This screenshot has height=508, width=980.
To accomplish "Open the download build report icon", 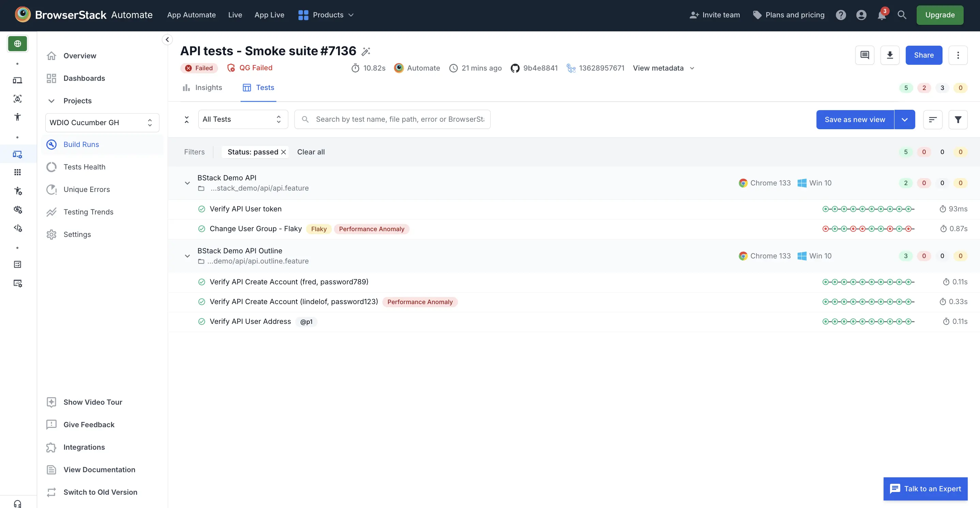I will pyautogui.click(x=890, y=55).
